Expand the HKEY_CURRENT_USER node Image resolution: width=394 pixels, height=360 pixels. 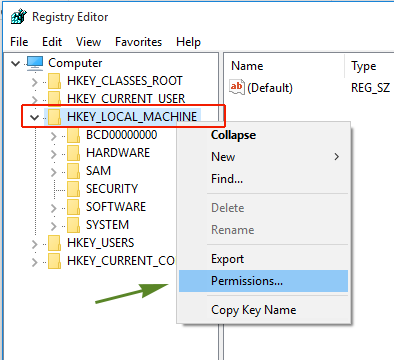pyautogui.click(x=34, y=100)
